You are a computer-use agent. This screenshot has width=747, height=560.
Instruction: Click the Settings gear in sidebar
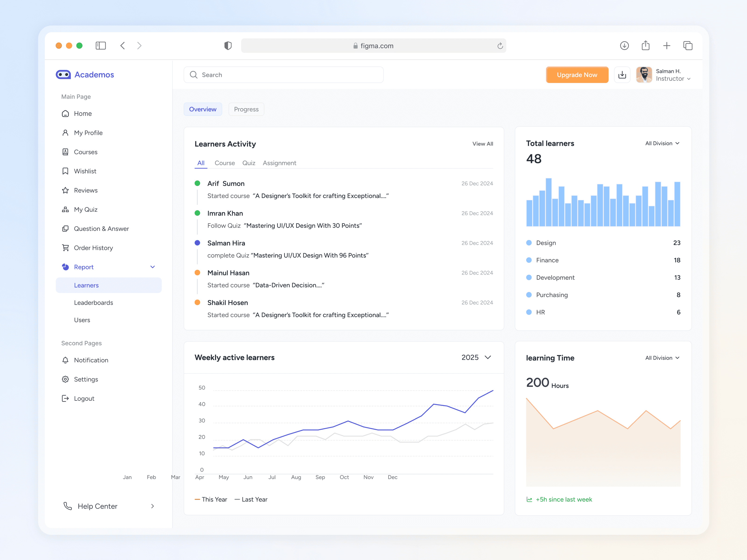click(66, 379)
